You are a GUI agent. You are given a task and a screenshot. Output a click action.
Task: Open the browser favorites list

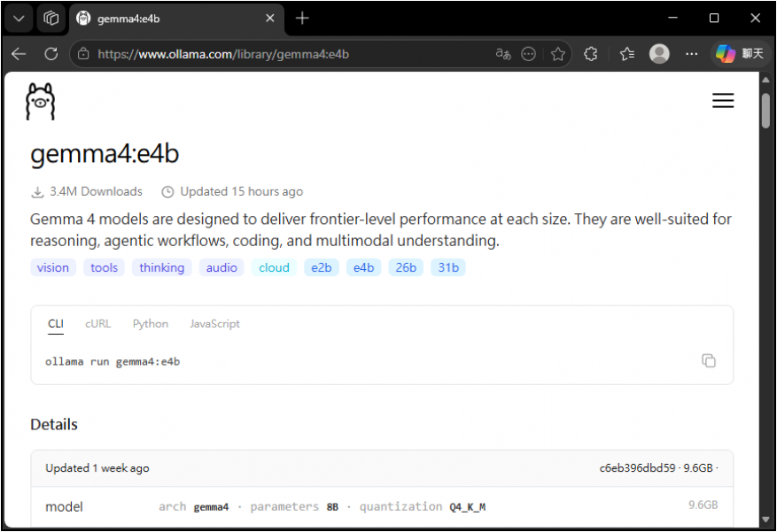click(627, 54)
